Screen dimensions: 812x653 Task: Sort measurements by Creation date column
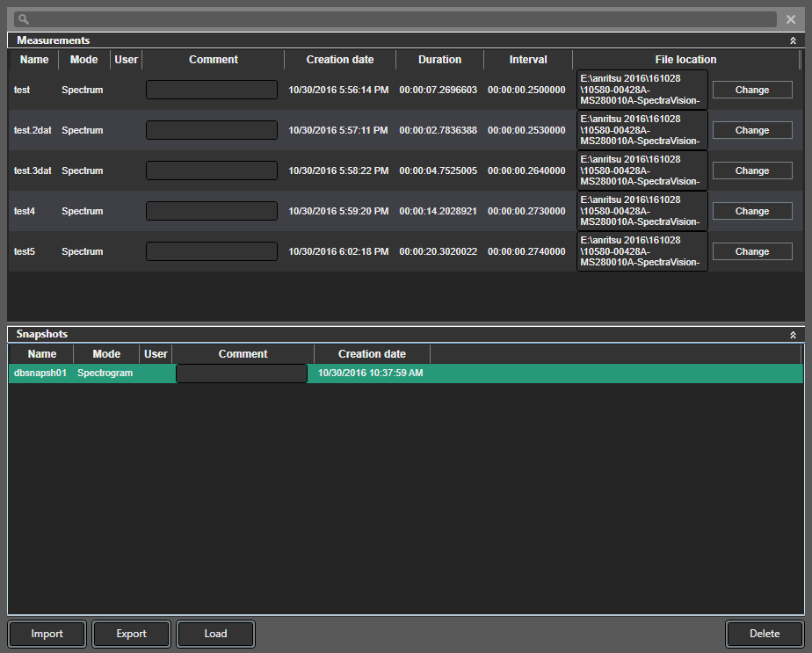pos(339,60)
